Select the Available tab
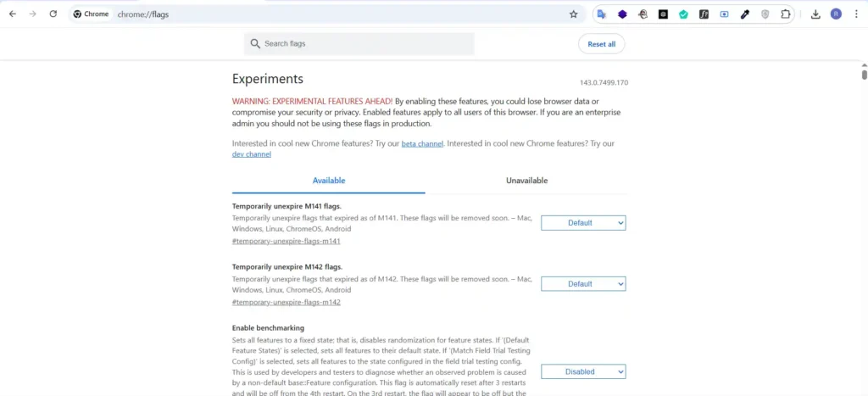Screen dimensions: 868x396 pyautogui.click(x=329, y=181)
